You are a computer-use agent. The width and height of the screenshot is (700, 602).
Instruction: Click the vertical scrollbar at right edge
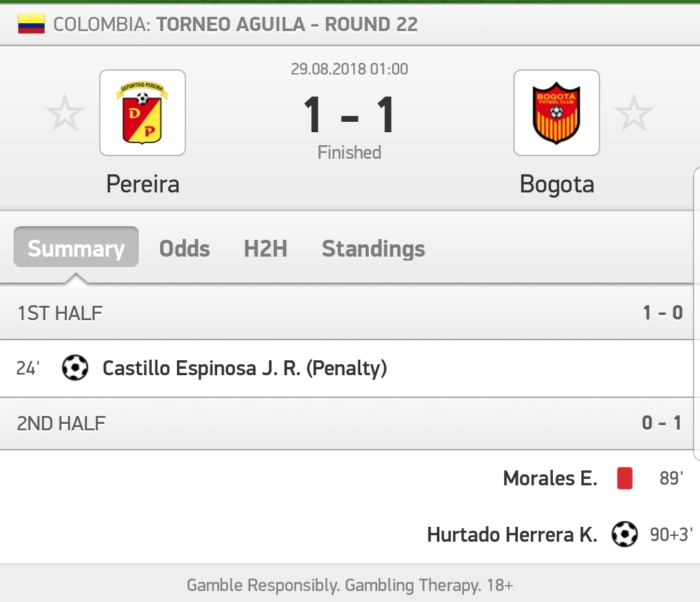click(696, 314)
